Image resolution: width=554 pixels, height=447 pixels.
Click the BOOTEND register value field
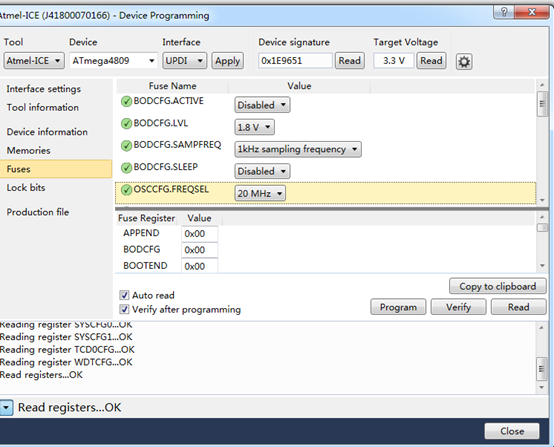[200, 266]
